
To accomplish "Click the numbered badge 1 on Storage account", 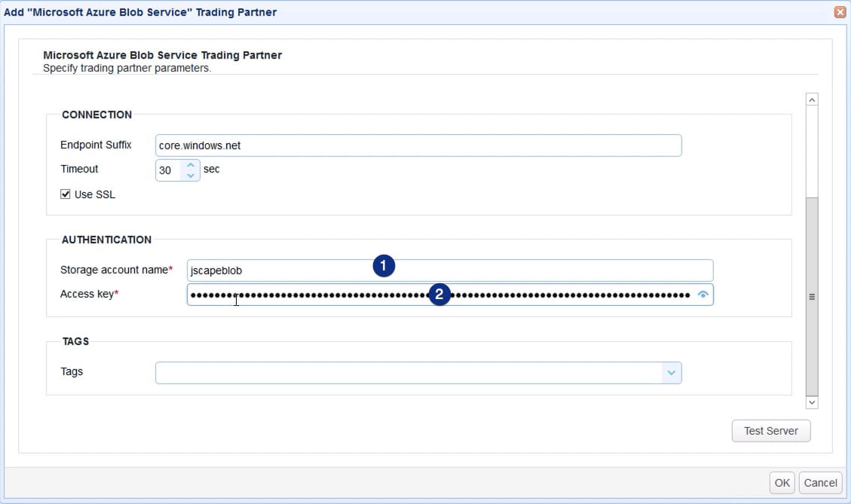I will point(384,266).
